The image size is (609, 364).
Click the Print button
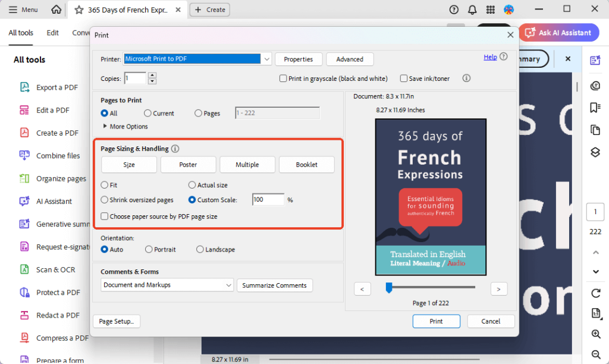[x=436, y=321]
